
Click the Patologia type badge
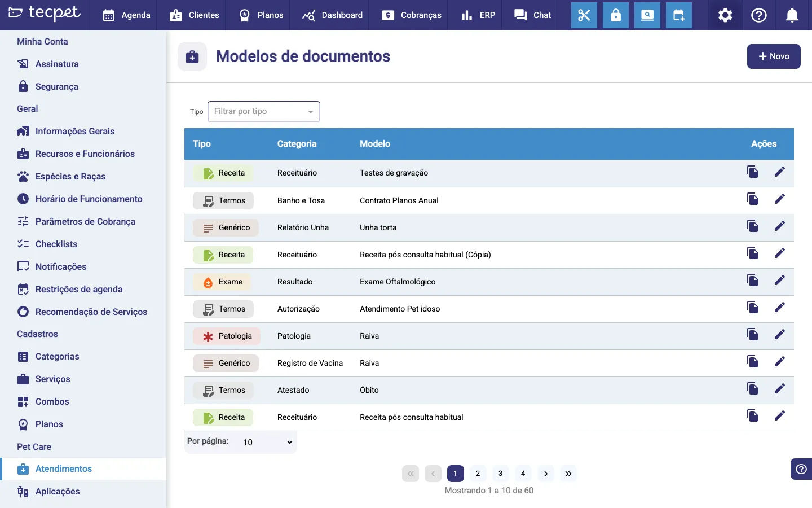coord(227,336)
